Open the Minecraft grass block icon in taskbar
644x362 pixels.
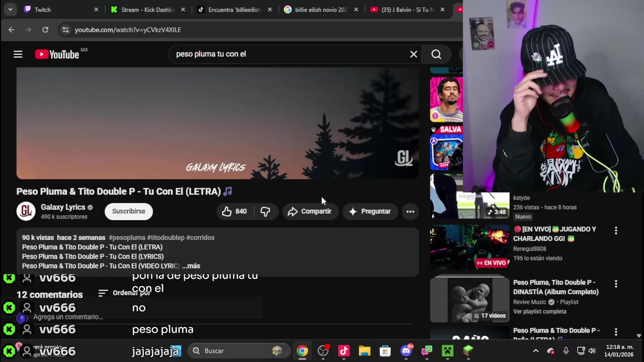[x=468, y=351]
